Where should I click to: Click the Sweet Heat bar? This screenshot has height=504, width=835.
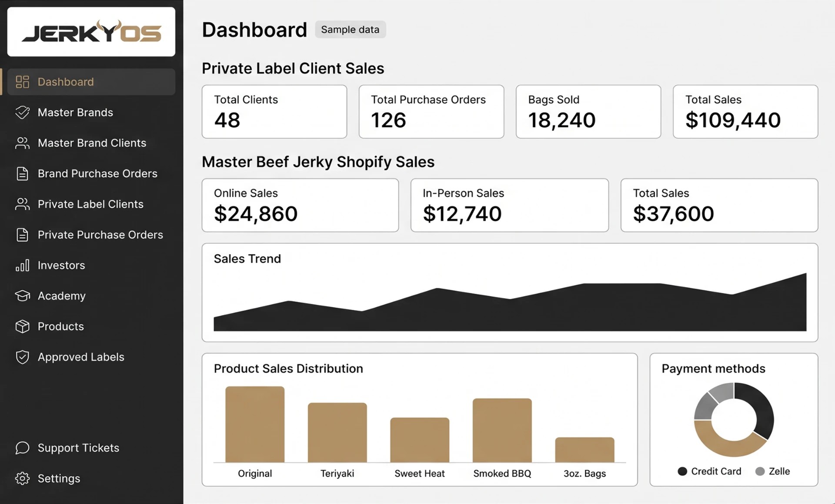[x=420, y=440]
